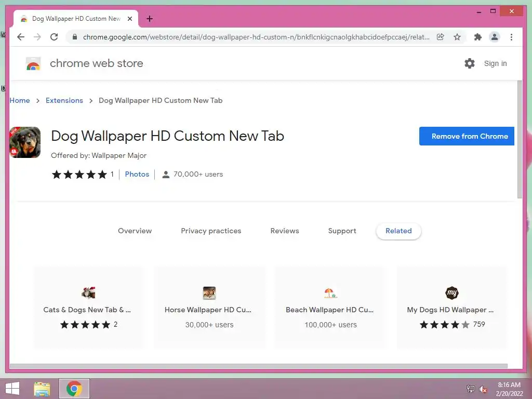Click the forward navigation arrow
The height and width of the screenshot is (399, 532).
37,37
